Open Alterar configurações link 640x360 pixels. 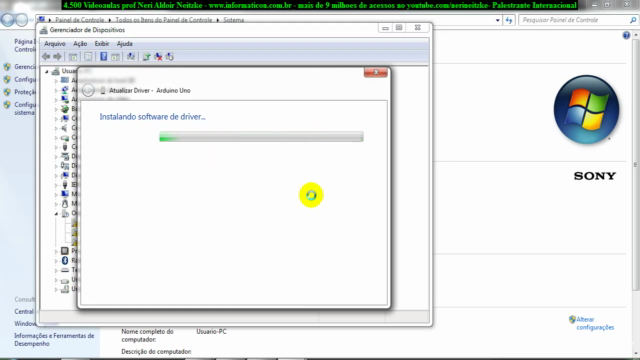point(595,323)
